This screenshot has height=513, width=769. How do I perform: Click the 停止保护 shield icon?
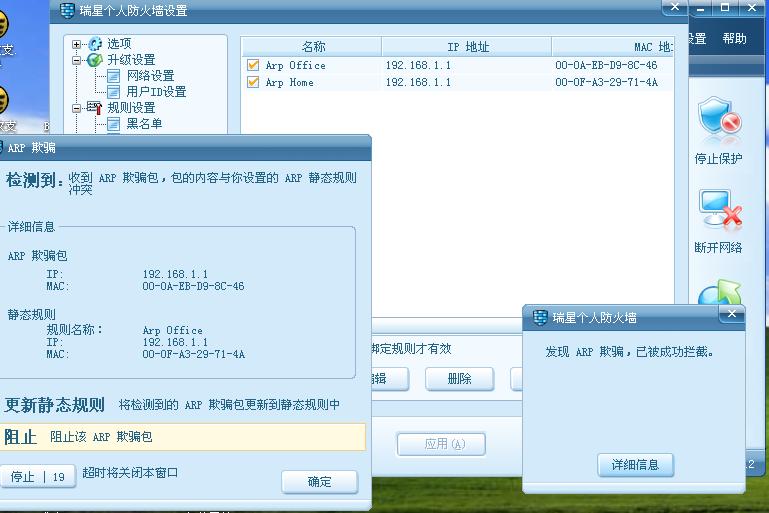pos(719,116)
